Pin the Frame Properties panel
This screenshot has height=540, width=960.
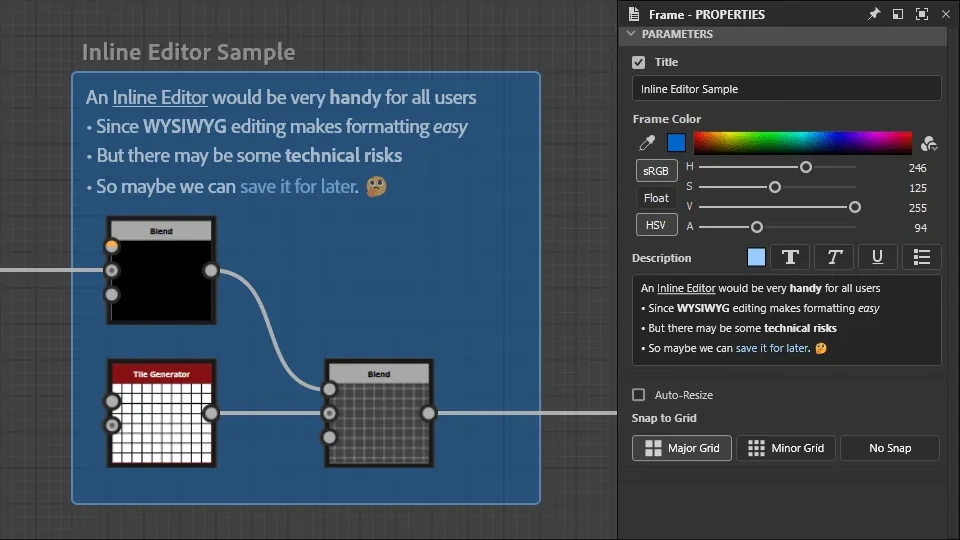tap(874, 14)
